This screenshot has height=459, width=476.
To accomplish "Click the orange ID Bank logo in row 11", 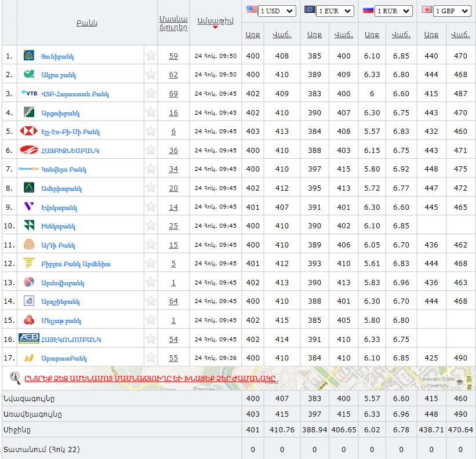I will (29, 244).
